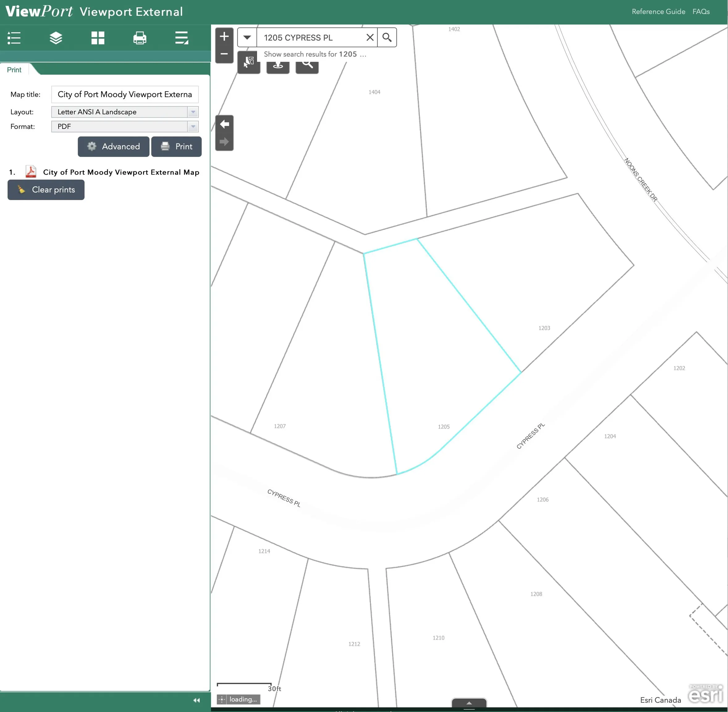Open the legend list panel icon
Image resolution: width=728 pixels, height=712 pixels.
[x=14, y=38]
